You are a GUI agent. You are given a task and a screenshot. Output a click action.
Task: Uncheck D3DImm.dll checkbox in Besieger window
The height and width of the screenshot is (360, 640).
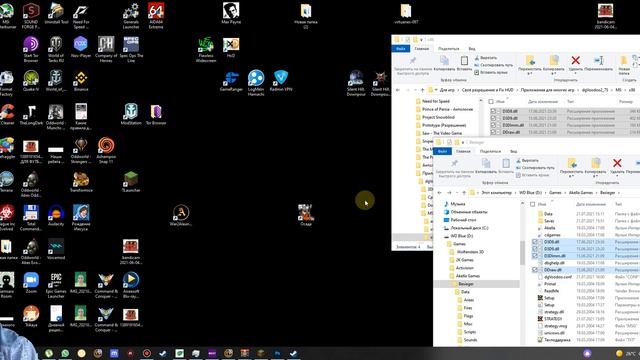pos(535,256)
